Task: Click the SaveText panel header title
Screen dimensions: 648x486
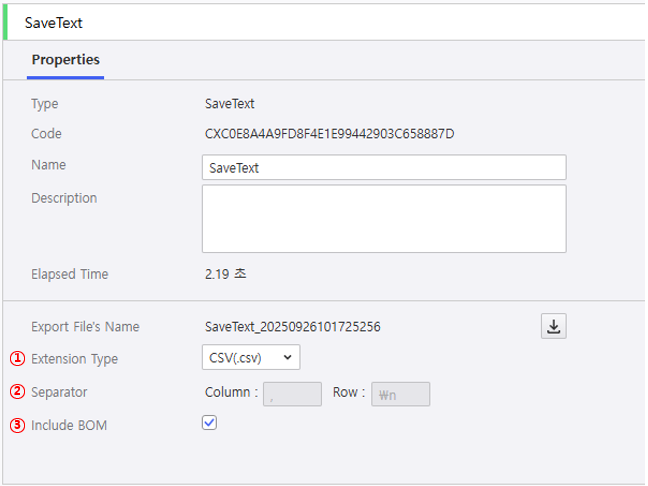Action: pos(53,22)
